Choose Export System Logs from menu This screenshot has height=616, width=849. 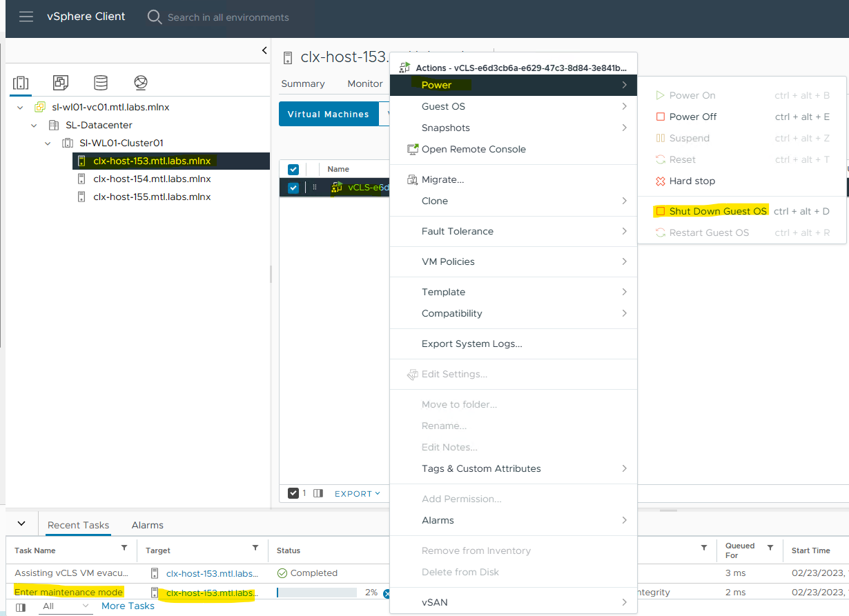(514, 344)
